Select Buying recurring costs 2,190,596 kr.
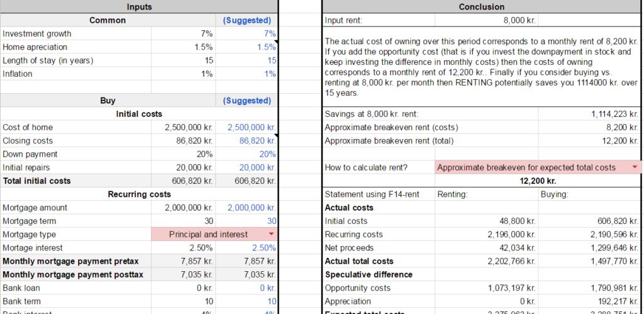The image size is (644, 314). 589,234
